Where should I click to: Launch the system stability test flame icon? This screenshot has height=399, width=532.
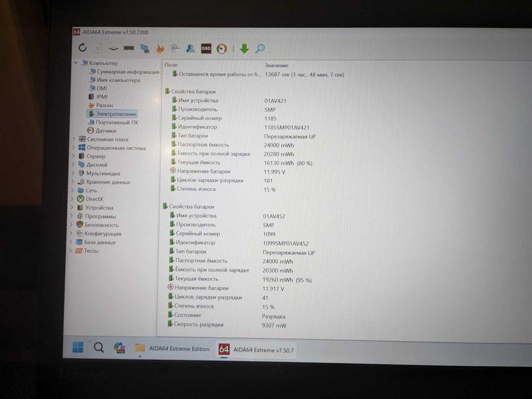coord(160,48)
